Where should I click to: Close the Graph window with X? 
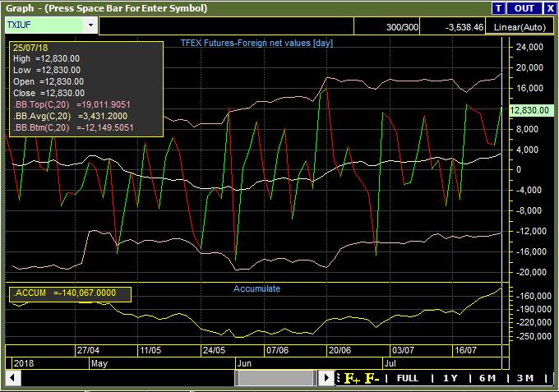549,8
